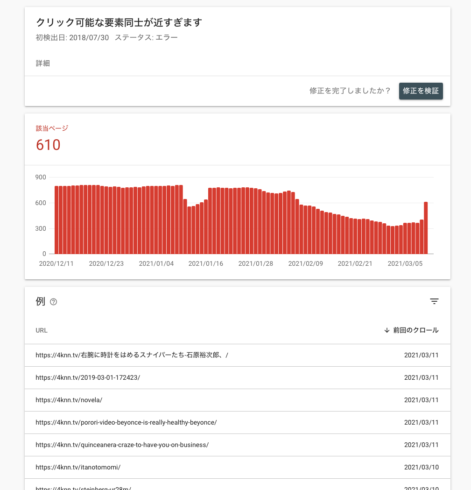Click the 修正を検証 button
Viewport: 471px width, 490px height.
(x=421, y=91)
